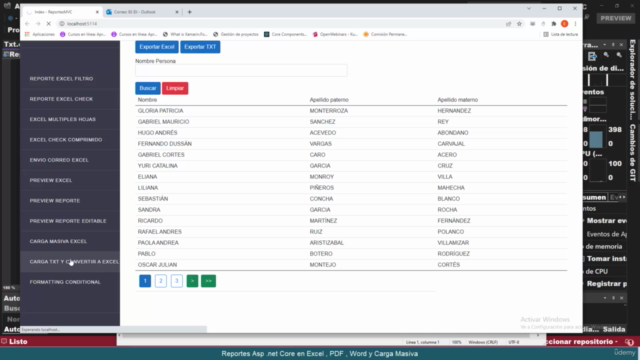Image resolution: width=640 pixels, height=360 pixels.
Task: Close the Index - ReportesMVC tab
Action: point(97,12)
